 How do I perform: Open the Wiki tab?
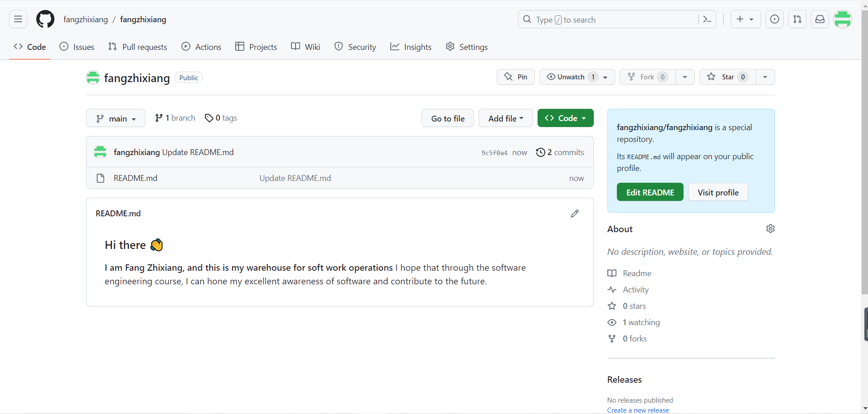point(305,47)
